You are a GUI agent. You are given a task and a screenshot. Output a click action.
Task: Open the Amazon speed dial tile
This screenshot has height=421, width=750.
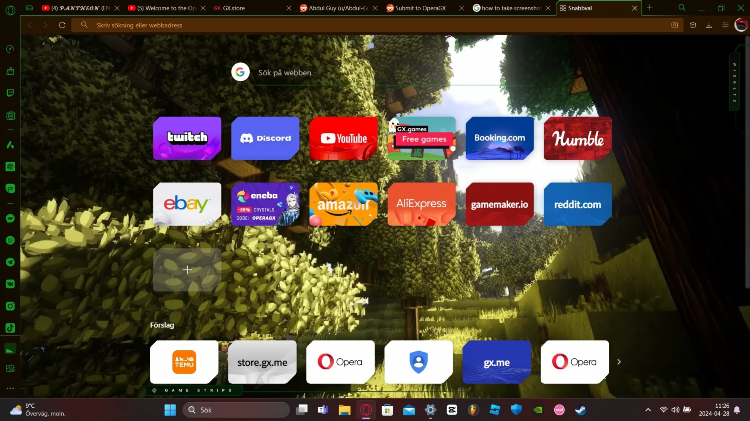point(343,204)
